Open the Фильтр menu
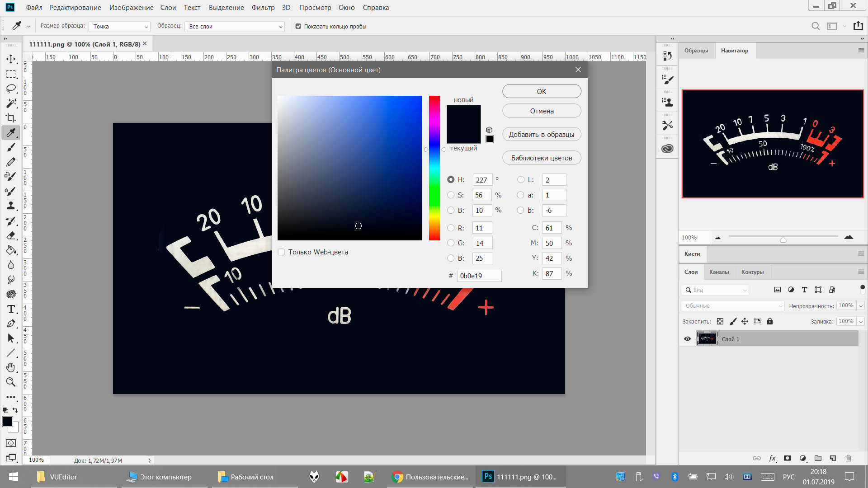Screen dimensions: 868x488 (263, 8)
